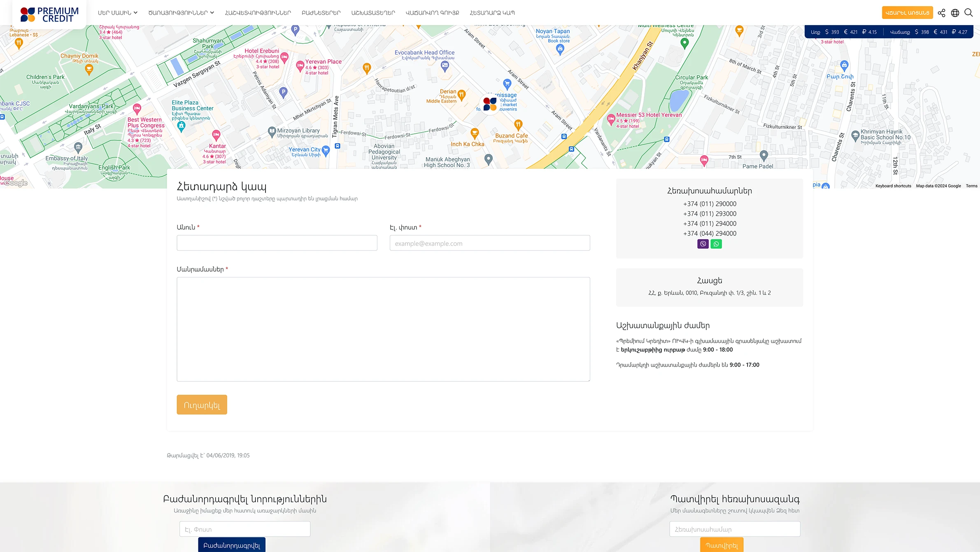This screenshot has width=980, height=552.
Task: Click the purple Viber icon
Action: tap(703, 244)
